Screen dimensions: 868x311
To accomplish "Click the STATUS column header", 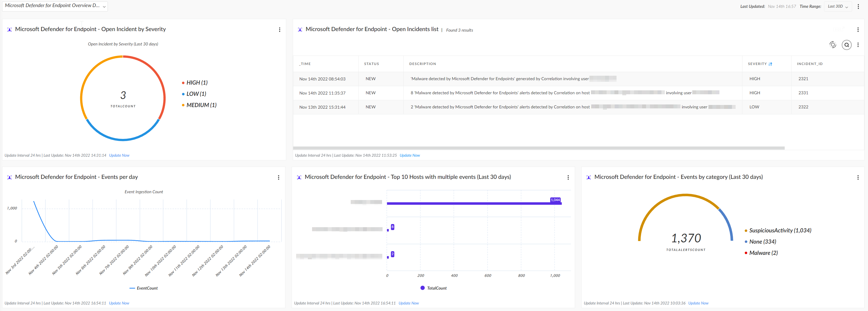I will [371, 64].
